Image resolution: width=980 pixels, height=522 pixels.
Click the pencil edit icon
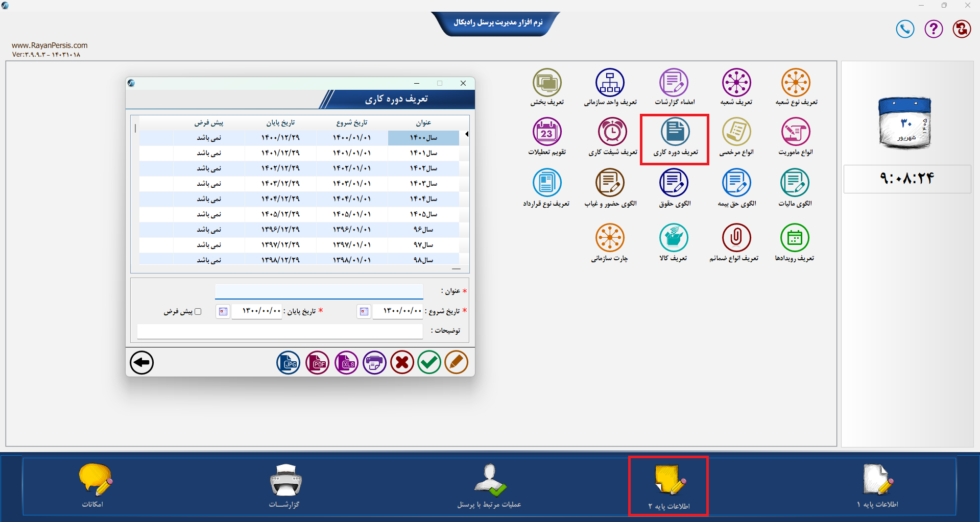coord(457,363)
